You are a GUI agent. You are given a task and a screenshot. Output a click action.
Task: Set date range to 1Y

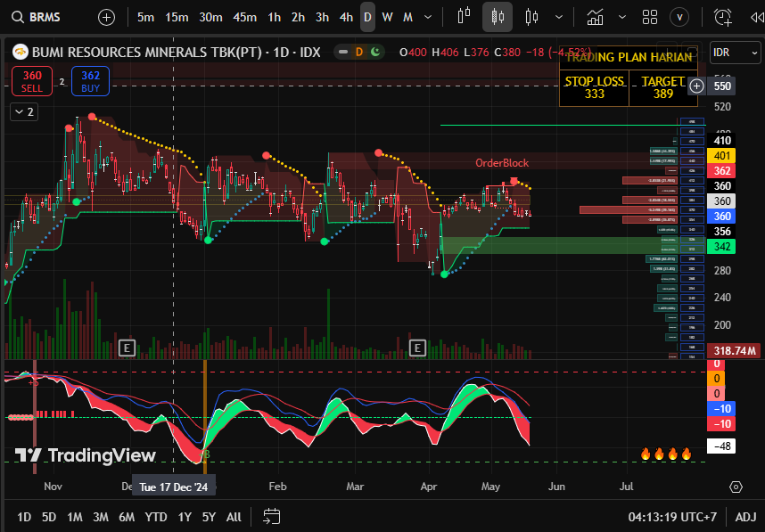[x=185, y=517]
